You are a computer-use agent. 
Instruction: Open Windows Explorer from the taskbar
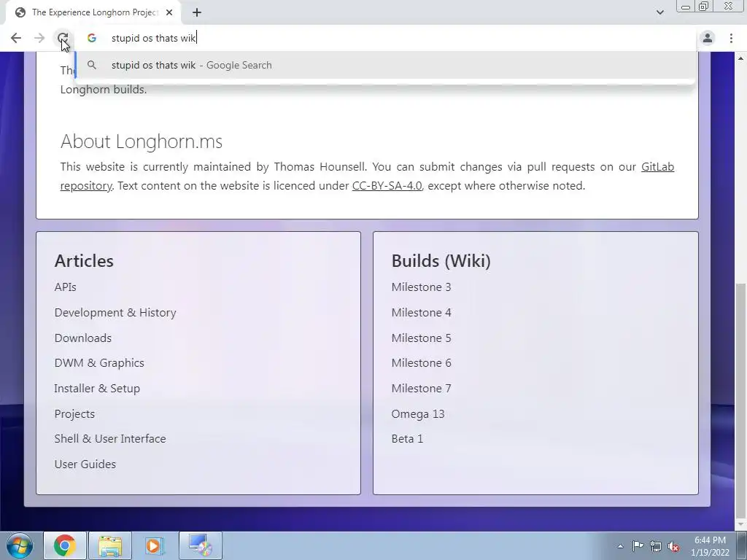click(110, 545)
